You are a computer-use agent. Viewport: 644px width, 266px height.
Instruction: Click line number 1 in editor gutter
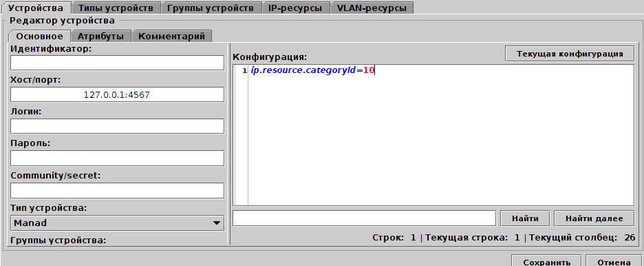pyautogui.click(x=244, y=71)
